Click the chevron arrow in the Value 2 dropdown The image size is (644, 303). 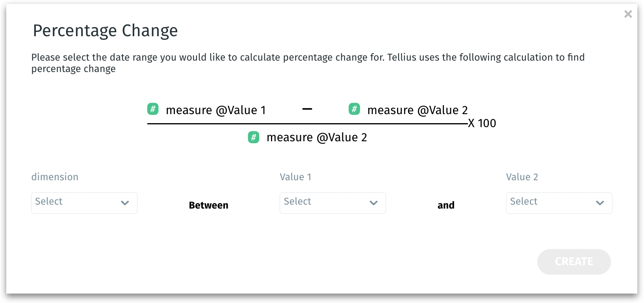(600, 203)
